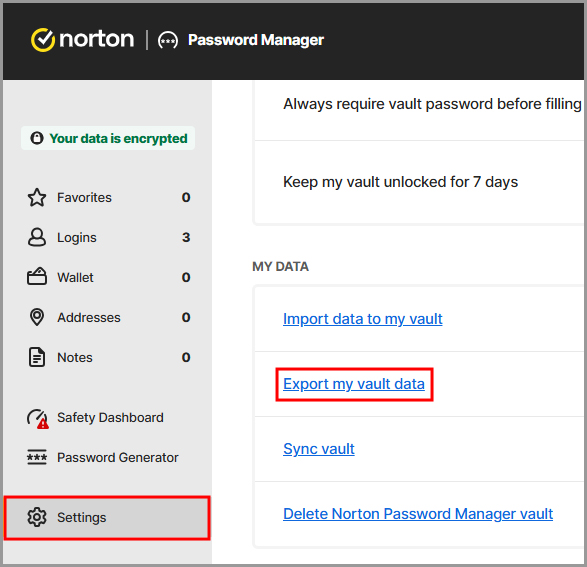Viewport: 587px width, 567px height.
Task: Click the Logins person icon
Action: click(x=37, y=237)
